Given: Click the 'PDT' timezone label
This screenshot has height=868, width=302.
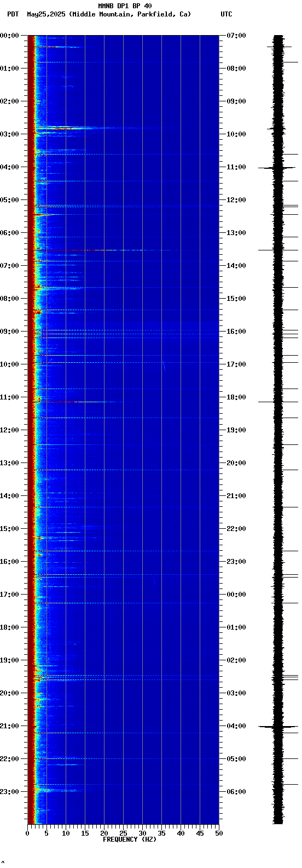Looking at the screenshot, I should 13,14.
